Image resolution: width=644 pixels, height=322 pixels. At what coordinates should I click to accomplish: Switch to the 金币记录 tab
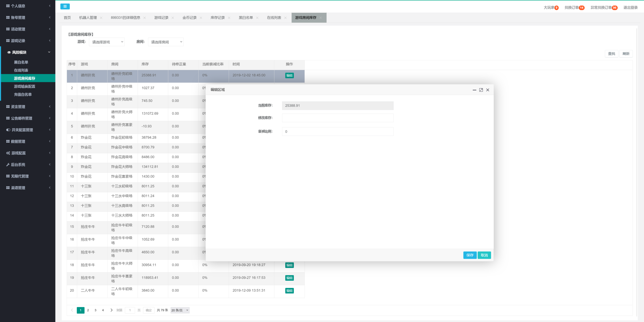tap(189, 18)
